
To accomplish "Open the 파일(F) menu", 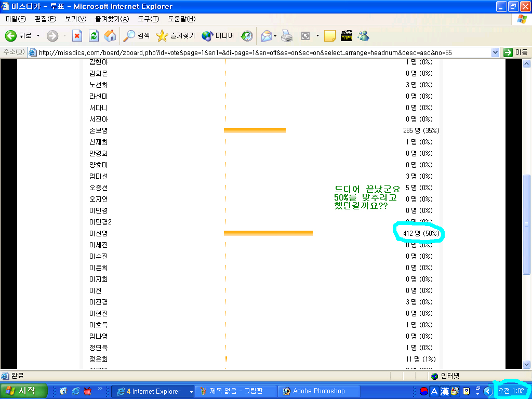I will (16, 19).
